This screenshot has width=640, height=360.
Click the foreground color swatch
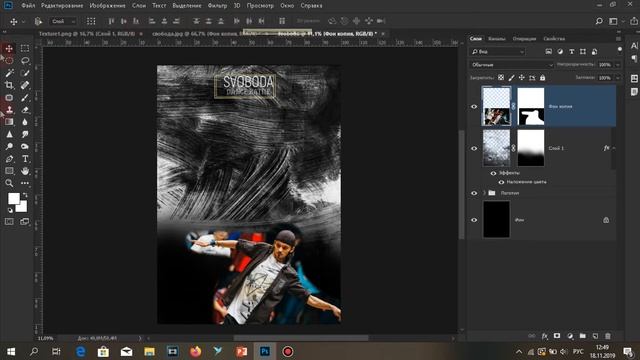(x=13, y=199)
